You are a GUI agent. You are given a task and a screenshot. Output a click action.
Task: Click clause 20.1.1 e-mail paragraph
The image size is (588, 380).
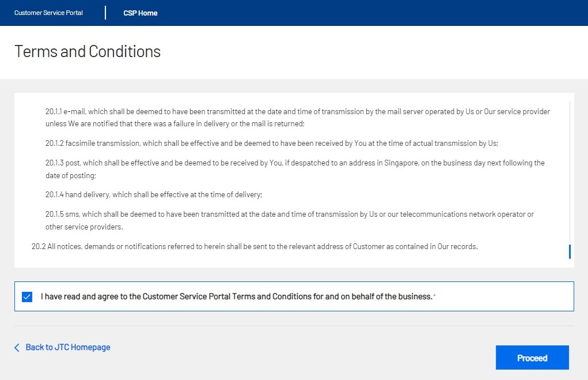[298, 118]
